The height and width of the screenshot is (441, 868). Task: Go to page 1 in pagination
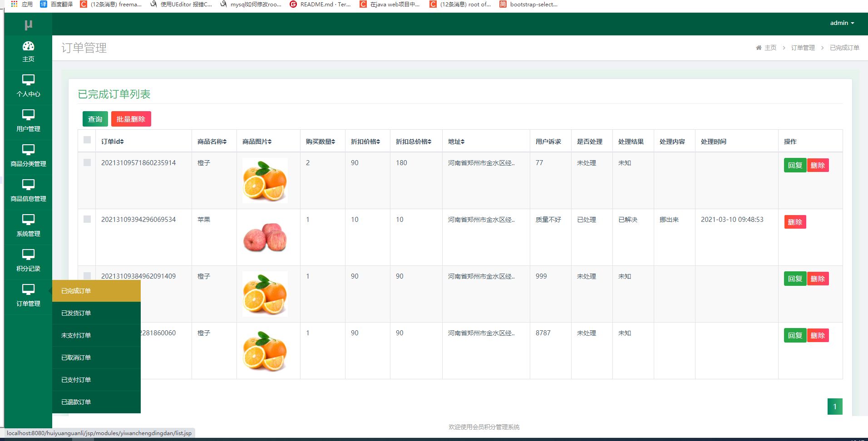tap(835, 407)
